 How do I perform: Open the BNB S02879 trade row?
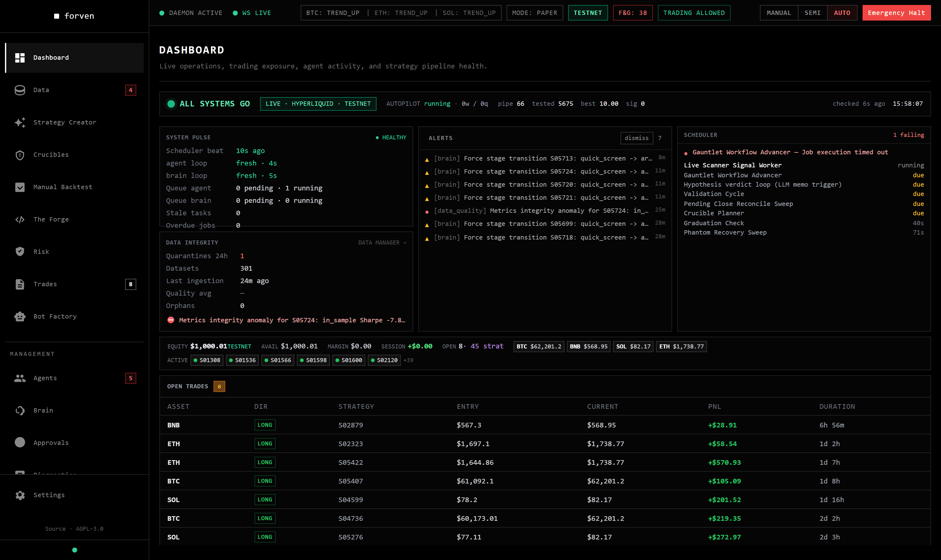(x=545, y=425)
